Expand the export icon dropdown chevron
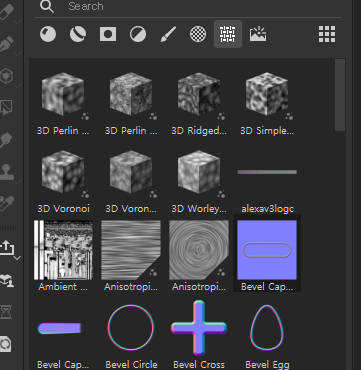The height and width of the screenshot is (370, 361). 17,258
